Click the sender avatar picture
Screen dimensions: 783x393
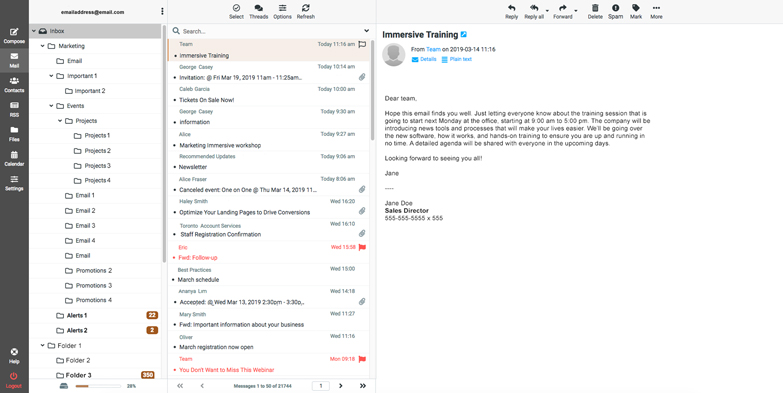(393, 54)
